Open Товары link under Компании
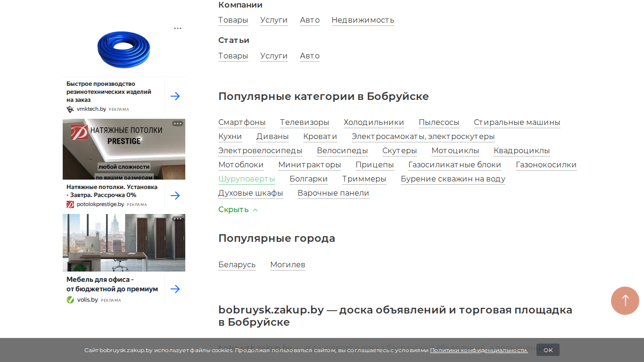 point(233,20)
